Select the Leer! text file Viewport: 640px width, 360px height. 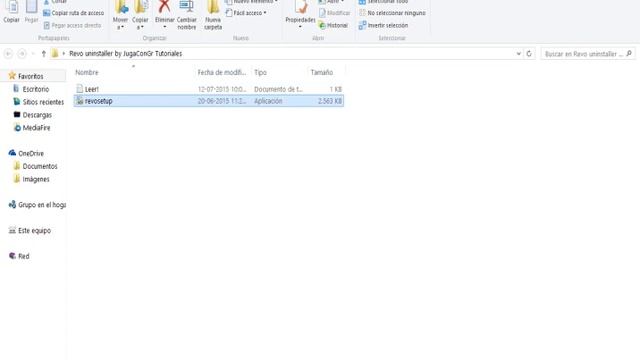[91, 89]
